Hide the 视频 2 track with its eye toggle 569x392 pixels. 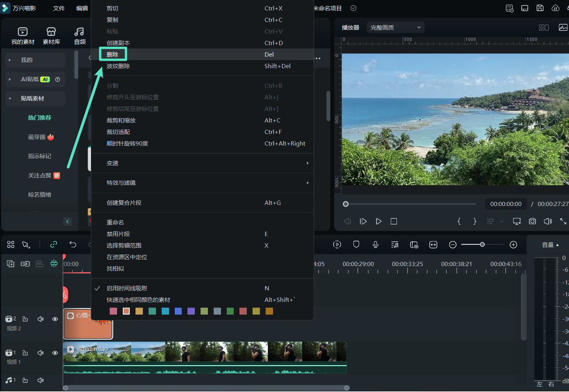pyautogui.click(x=55, y=319)
